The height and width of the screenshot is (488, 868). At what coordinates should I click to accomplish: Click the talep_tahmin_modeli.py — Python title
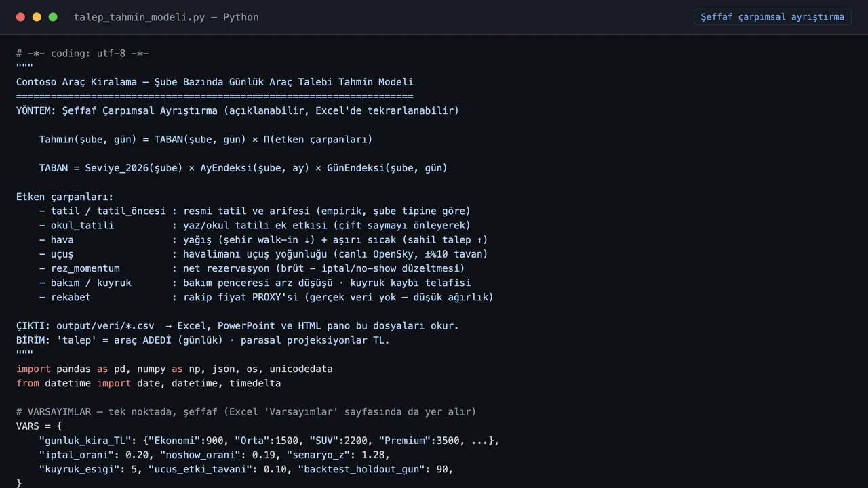point(166,17)
